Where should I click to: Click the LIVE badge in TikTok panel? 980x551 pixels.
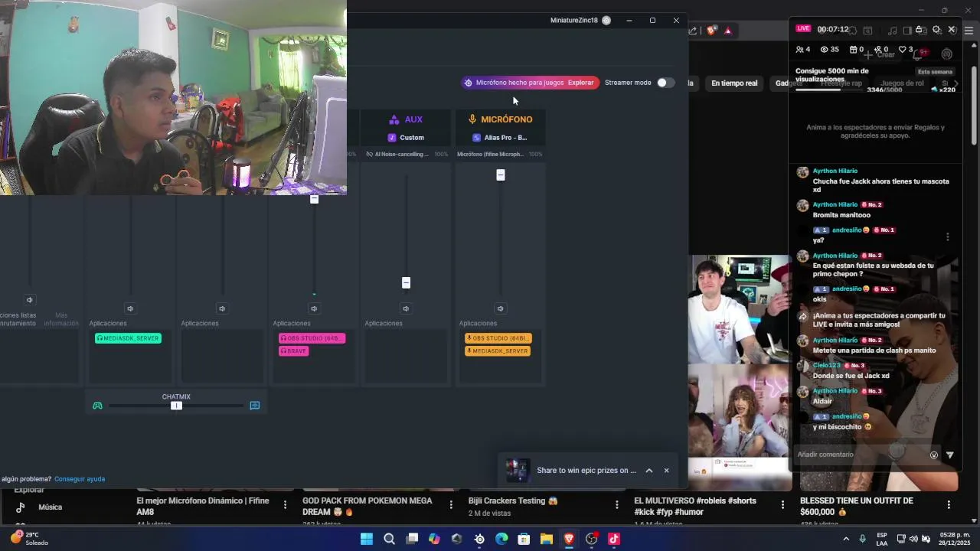point(803,28)
